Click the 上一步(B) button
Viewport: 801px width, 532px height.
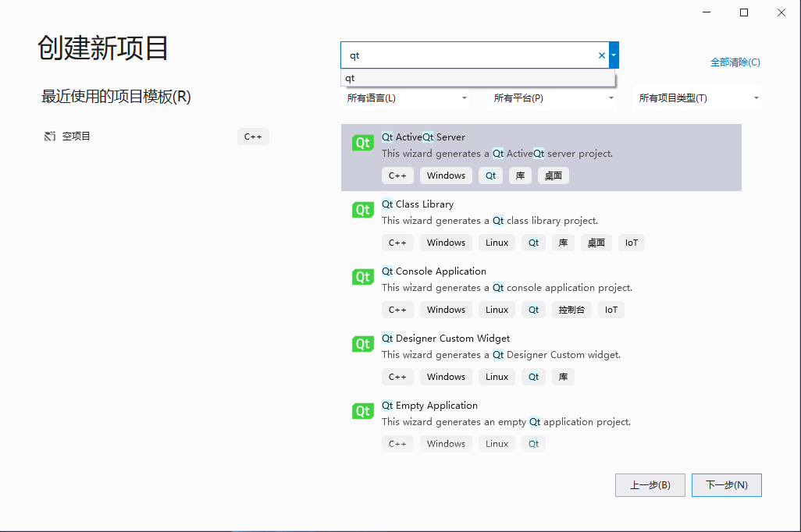[x=650, y=485]
